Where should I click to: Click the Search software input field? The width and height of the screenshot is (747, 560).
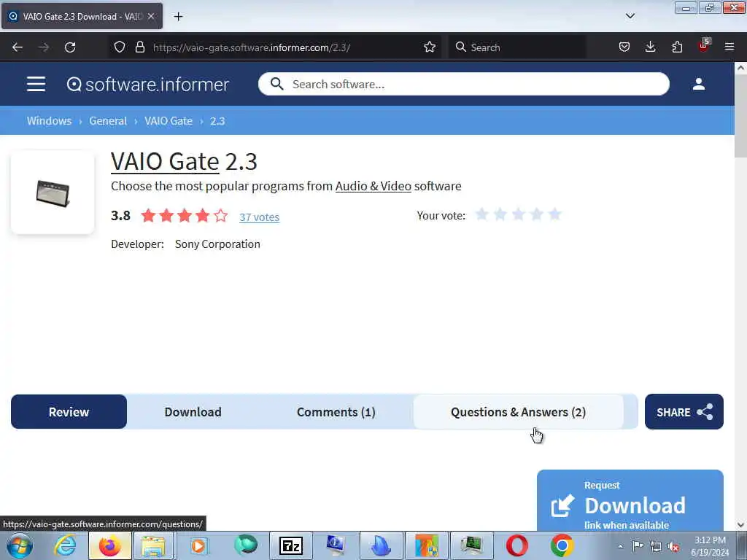[463, 85]
